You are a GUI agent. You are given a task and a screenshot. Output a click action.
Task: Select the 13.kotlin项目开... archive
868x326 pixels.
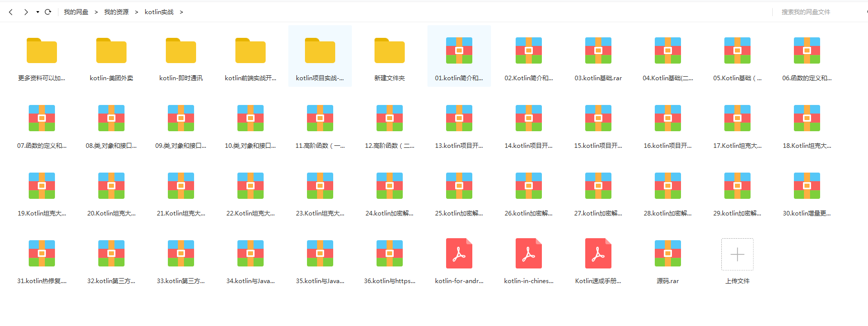[459, 118]
